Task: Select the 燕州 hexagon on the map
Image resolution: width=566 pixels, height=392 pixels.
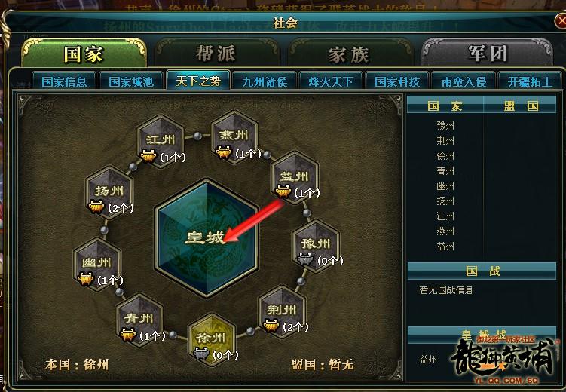Action: (x=234, y=136)
